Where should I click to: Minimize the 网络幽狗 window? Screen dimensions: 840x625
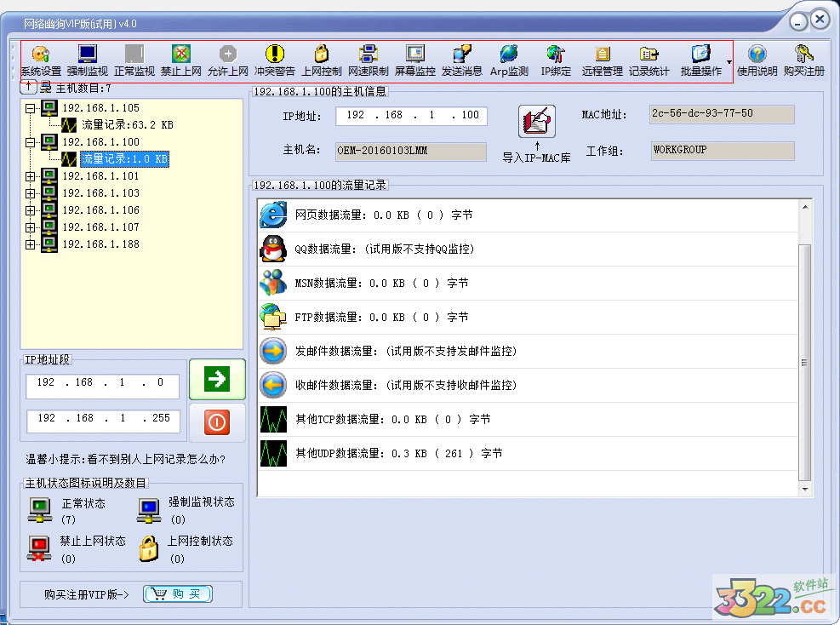tap(798, 22)
